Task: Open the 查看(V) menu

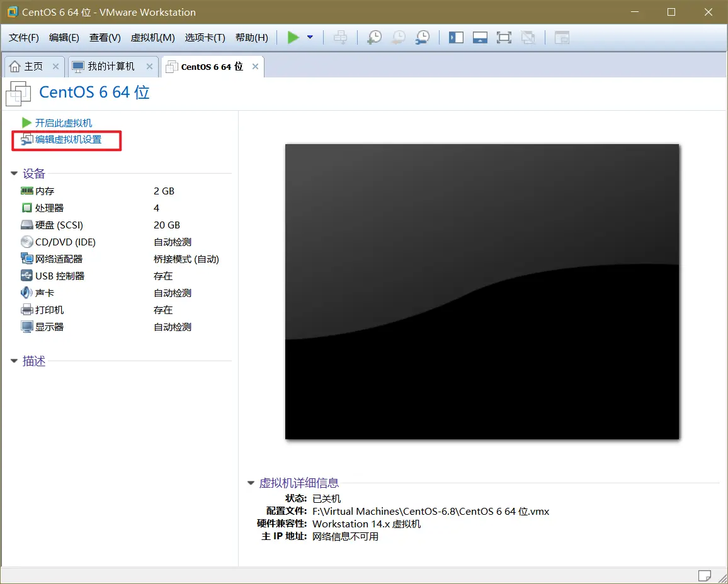Action: click(x=105, y=38)
